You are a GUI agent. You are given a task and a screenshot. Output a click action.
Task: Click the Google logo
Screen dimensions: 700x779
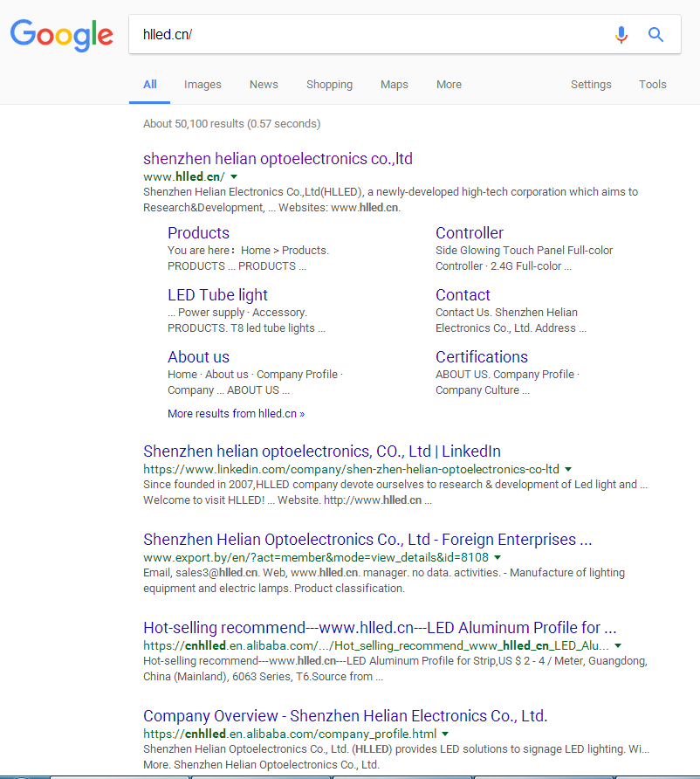62,35
